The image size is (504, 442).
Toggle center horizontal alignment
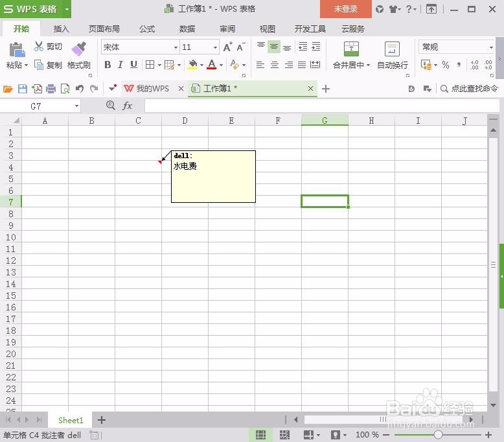pos(275,65)
